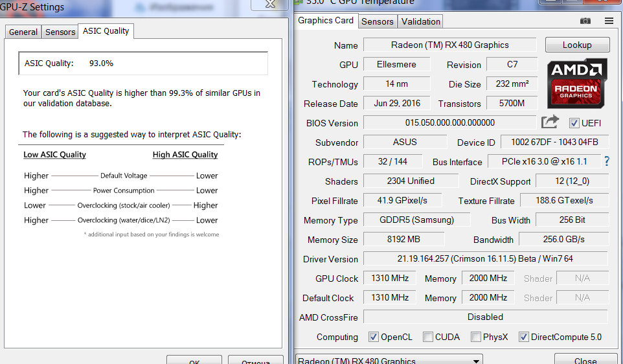Click the AMD CrossFire value Disabled

click(x=485, y=317)
